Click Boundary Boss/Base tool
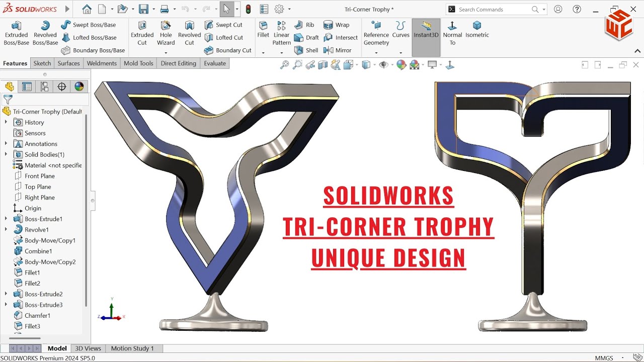The image size is (644, 362). tap(93, 50)
